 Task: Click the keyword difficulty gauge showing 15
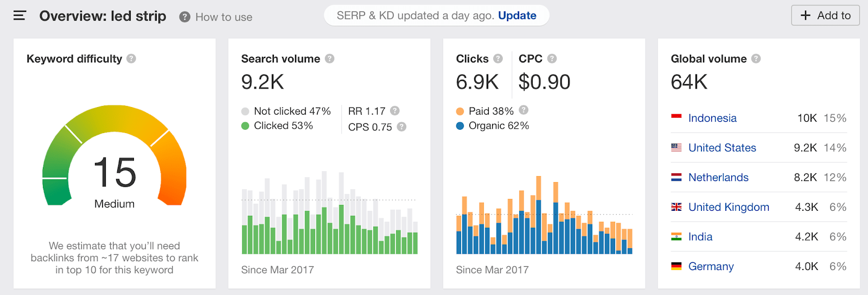114,158
